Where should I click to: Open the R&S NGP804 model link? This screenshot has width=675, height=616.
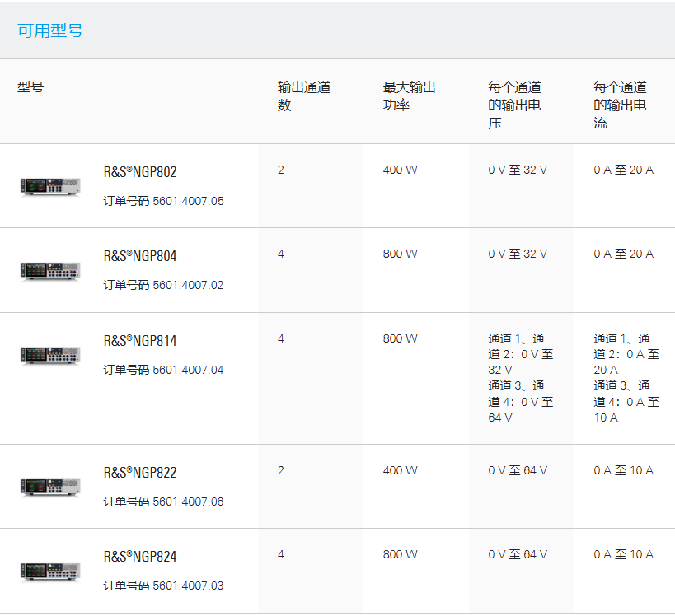(140, 256)
